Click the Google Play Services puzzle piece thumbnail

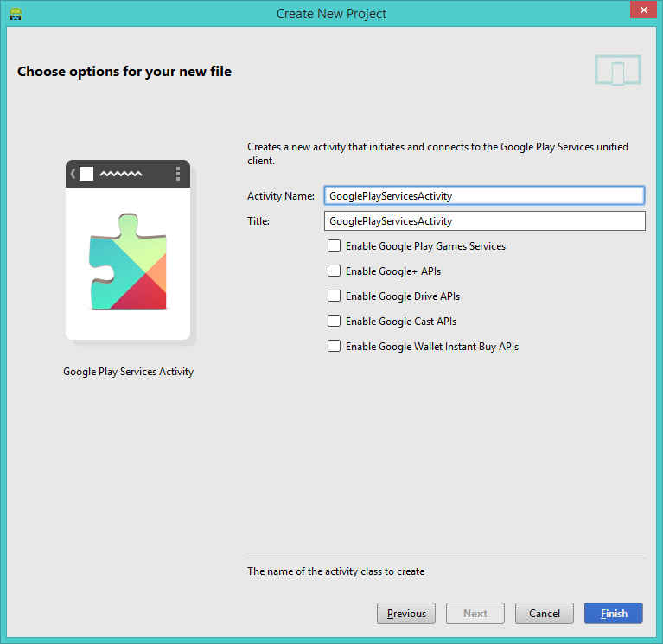coord(128,261)
